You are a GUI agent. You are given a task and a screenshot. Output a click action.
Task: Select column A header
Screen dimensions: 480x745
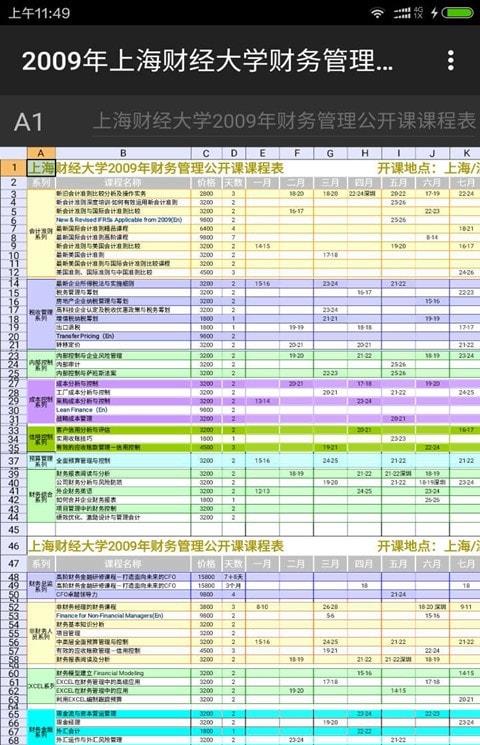(x=41, y=153)
